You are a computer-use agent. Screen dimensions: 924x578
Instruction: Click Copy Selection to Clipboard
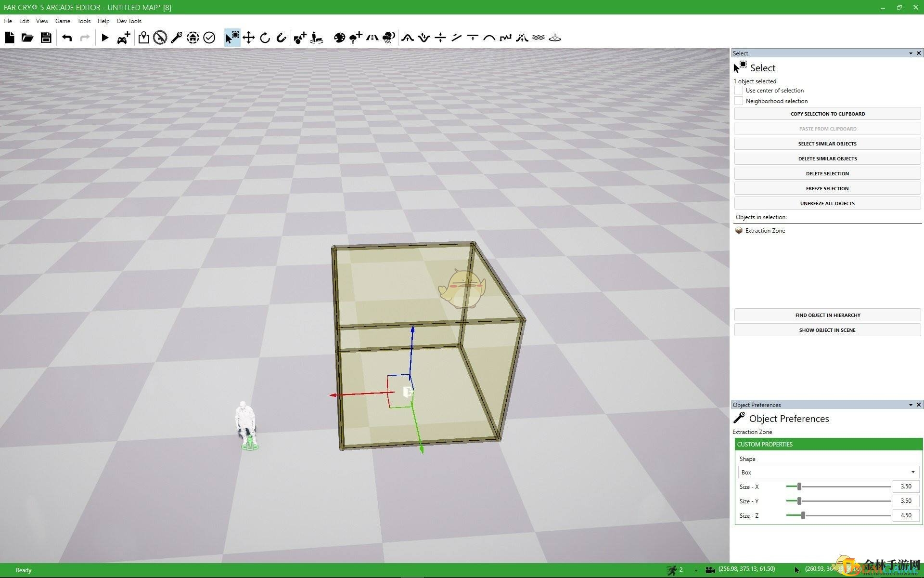pos(827,114)
